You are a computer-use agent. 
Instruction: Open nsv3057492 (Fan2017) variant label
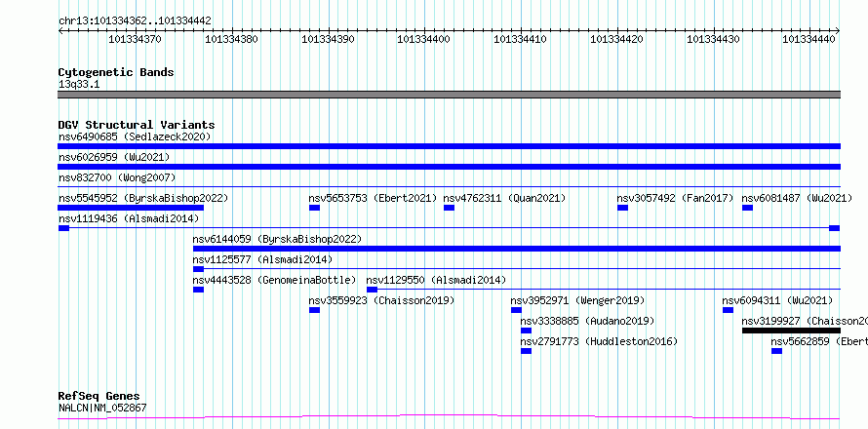point(675,198)
